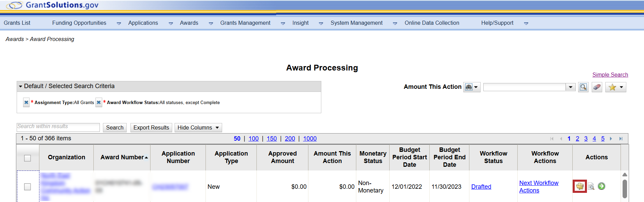Go to next results page arrow
Screen dimensions: 644x202
coord(611,139)
